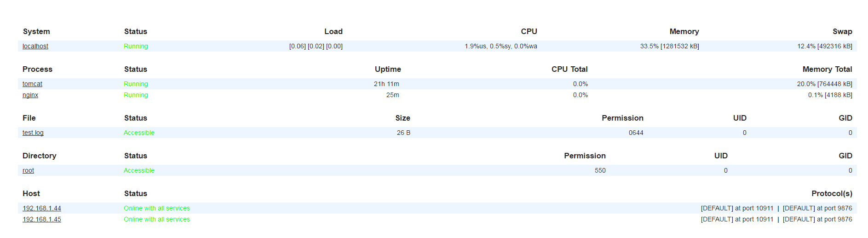868x238 pixels.
Task: Click Online status for 192.168.1.45
Action: (157, 219)
